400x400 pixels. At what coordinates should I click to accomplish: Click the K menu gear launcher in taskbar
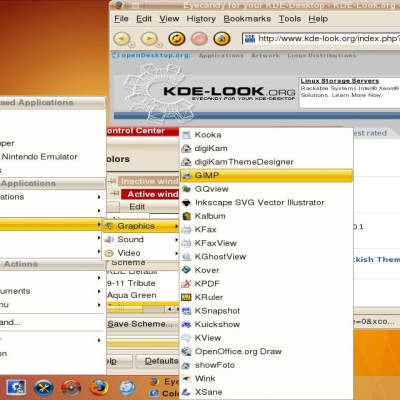[x=16, y=388]
